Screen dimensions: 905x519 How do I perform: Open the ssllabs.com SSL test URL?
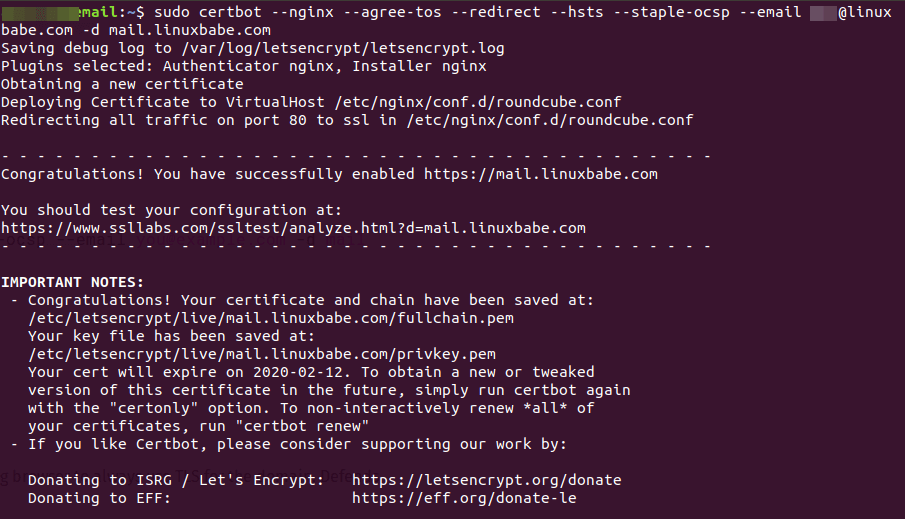[293, 228]
